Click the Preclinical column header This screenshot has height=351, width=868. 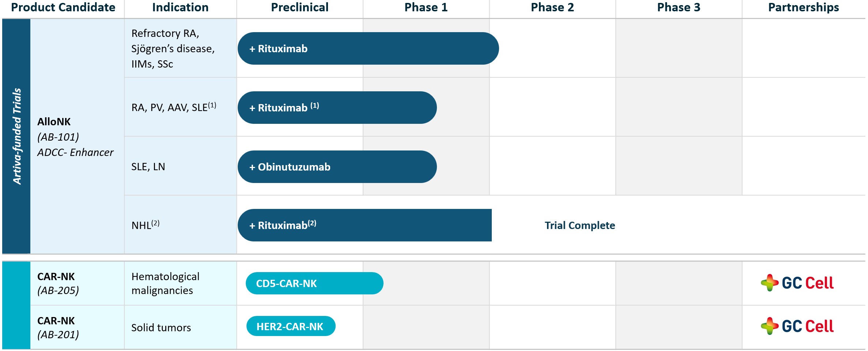299,8
